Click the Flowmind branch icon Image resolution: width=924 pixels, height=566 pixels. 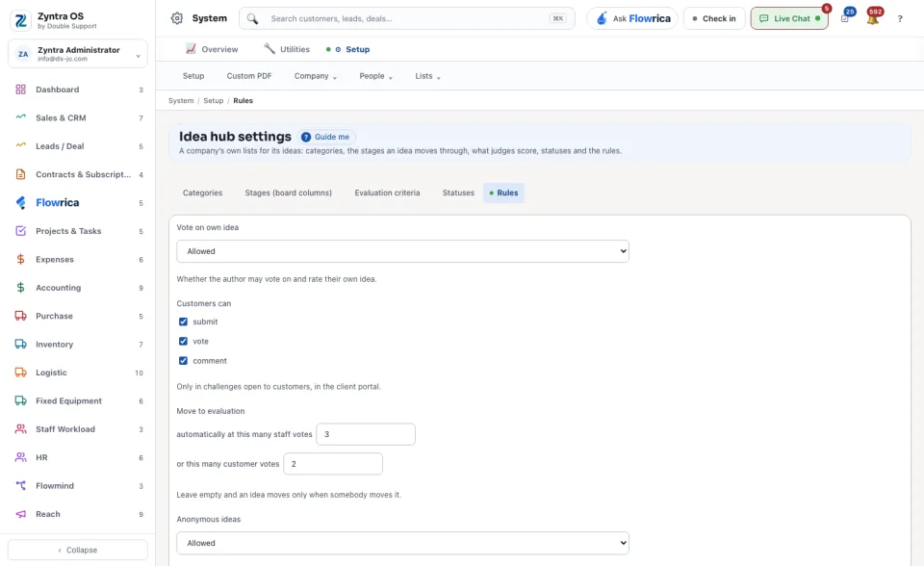click(20, 486)
